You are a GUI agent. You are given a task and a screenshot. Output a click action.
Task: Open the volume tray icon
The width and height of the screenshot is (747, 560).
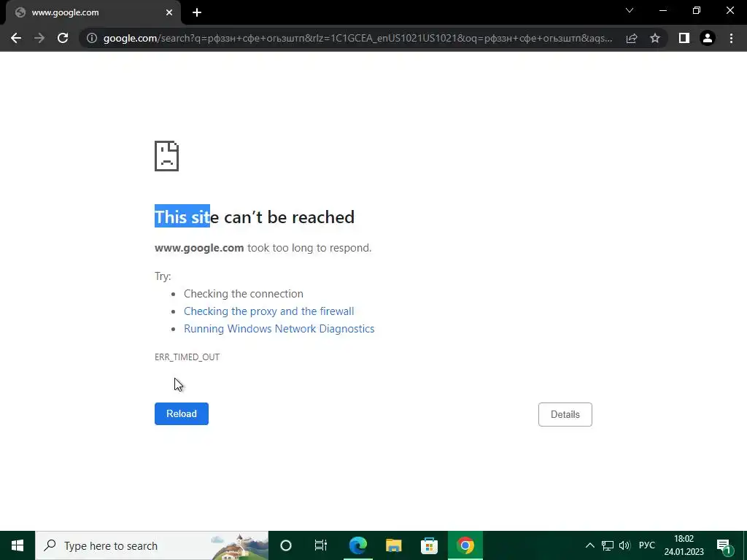(624, 545)
